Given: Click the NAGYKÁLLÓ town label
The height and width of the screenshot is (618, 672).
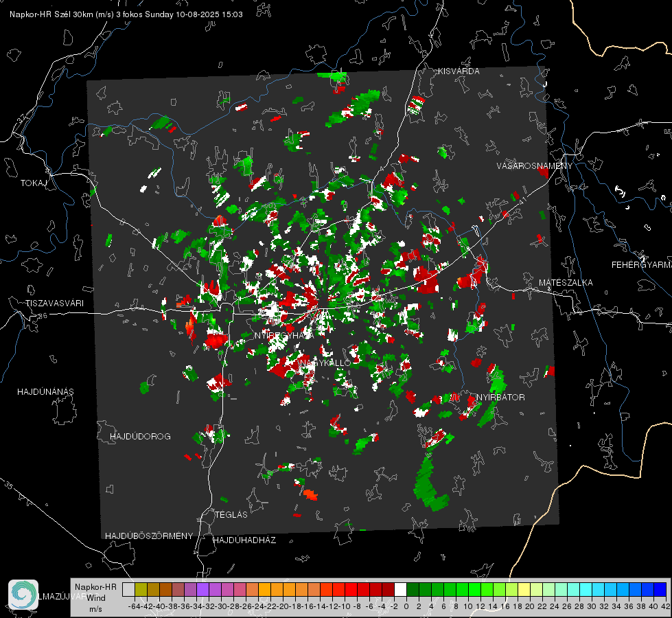Looking at the screenshot, I should click(325, 363).
